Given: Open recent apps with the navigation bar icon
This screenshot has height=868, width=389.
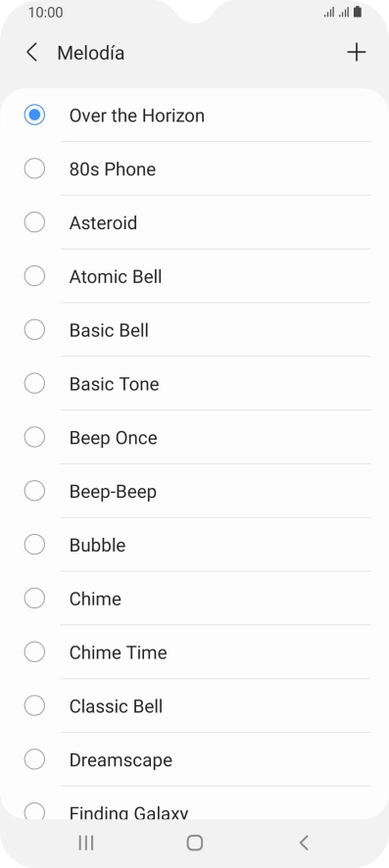Looking at the screenshot, I should [86, 843].
